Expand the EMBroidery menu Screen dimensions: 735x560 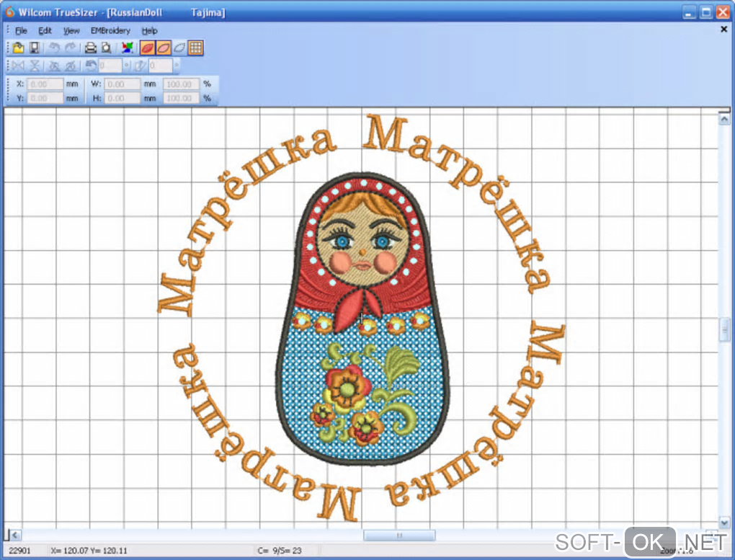(110, 31)
